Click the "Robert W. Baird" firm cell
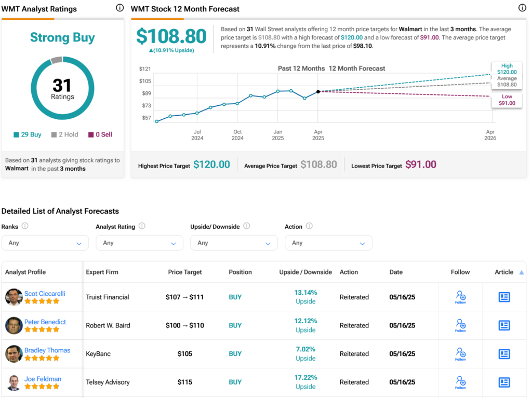The width and height of the screenshot is (532, 398). coord(108,325)
